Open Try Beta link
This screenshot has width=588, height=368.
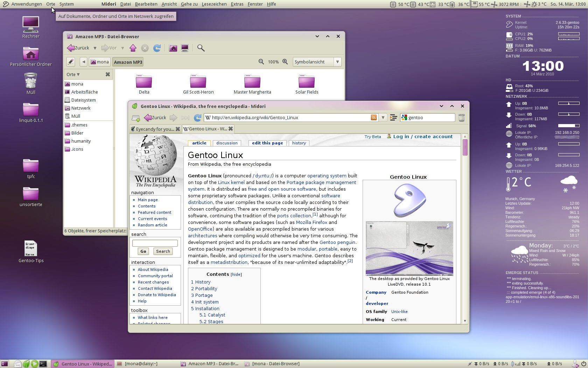tap(373, 137)
